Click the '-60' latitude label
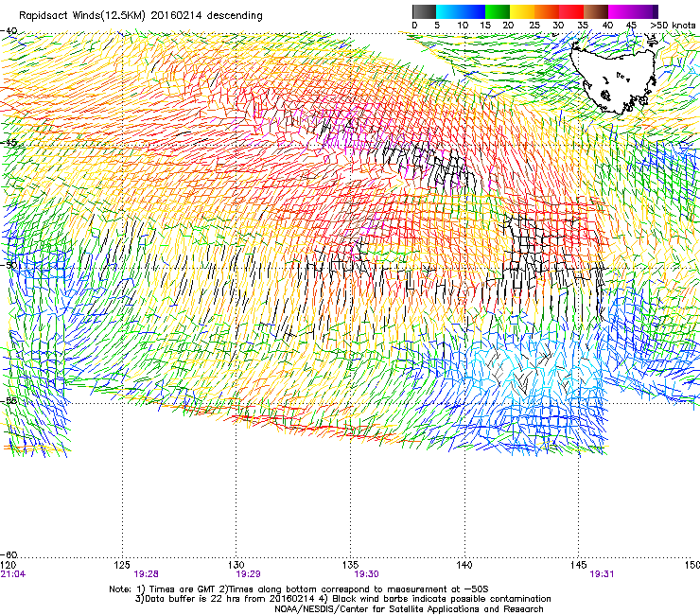This screenshot has height=615, width=700. (9, 555)
